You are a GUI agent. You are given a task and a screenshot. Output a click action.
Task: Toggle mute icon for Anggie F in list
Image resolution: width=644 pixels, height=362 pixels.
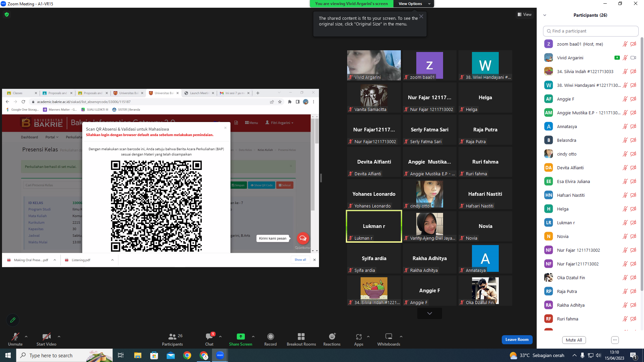[625, 99]
